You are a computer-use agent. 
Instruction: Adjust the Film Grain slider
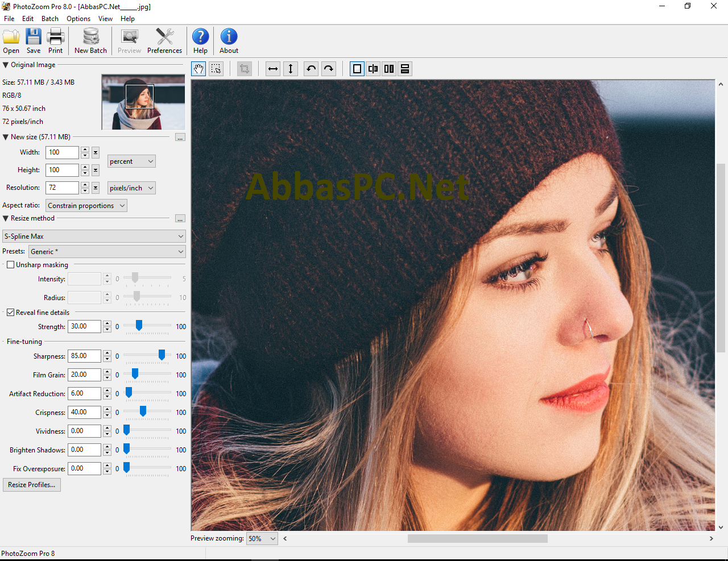pos(135,374)
